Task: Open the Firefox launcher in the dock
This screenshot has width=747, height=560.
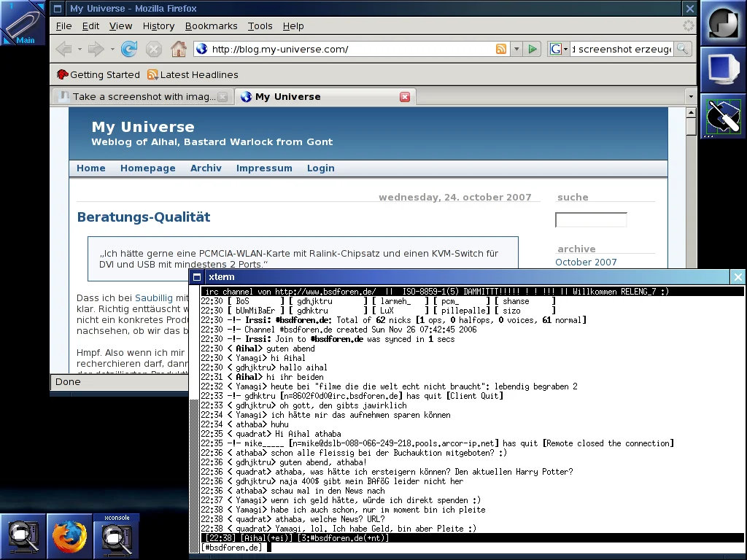Action: coord(69,536)
